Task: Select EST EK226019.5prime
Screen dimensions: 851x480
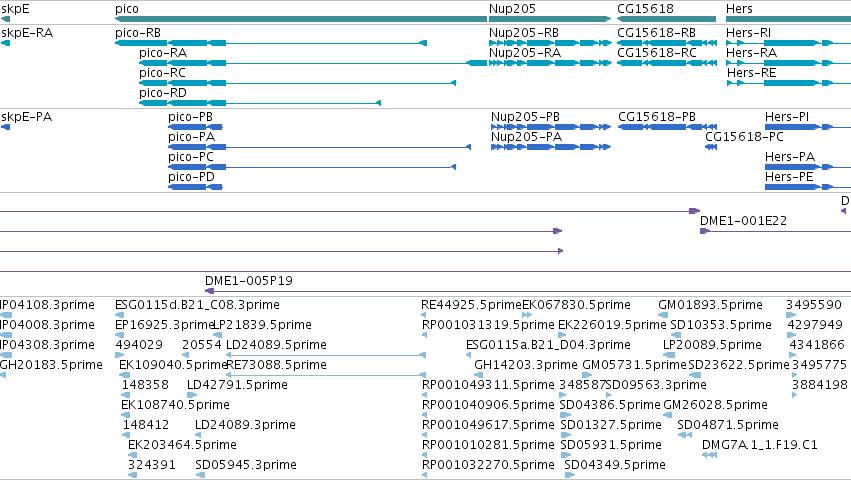Action: [x=612, y=325]
